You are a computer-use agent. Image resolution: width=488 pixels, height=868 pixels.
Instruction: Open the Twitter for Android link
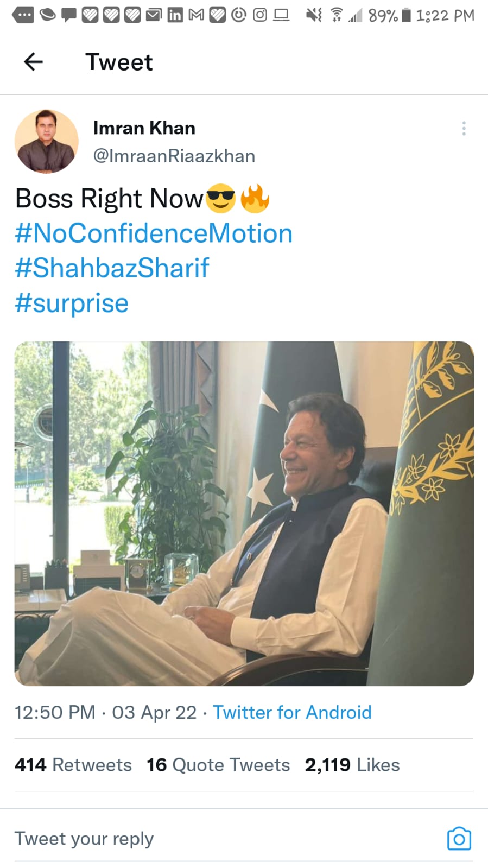tap(292, 712)
